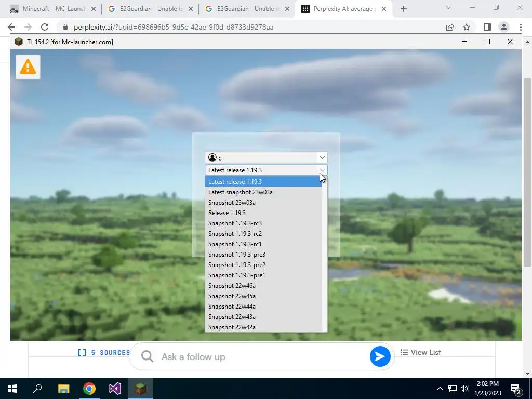
Task: Click the user avatar icon in account field
Action: (212, 157)
